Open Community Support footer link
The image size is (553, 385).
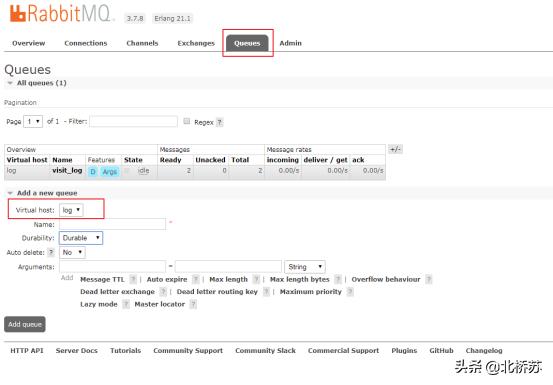[x=188, y=350]
